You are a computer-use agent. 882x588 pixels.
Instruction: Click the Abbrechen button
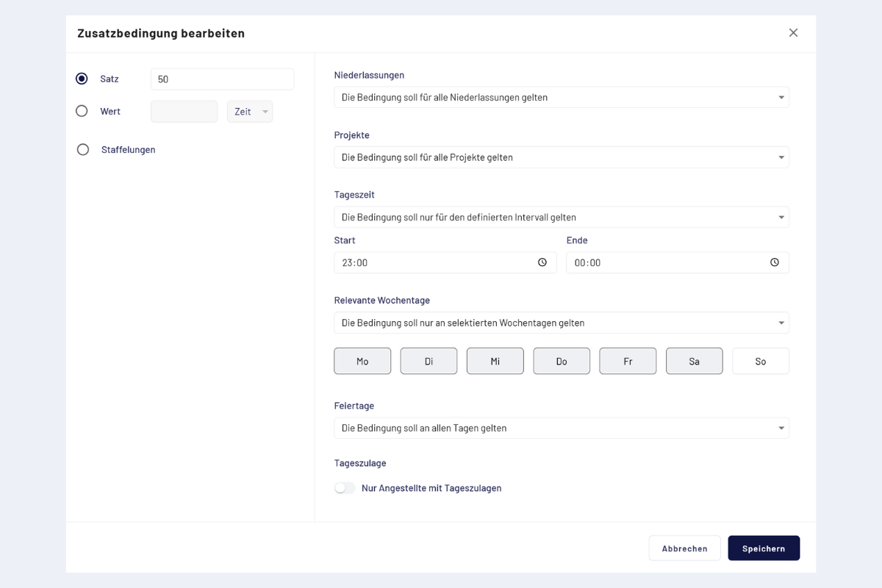(x=684, y=548)
